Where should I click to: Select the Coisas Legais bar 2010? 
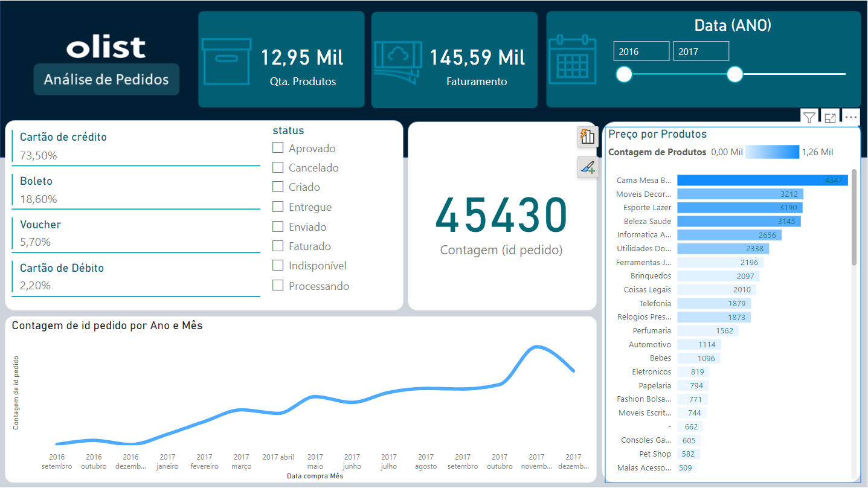pyautogui.click(x=716, y=290)
